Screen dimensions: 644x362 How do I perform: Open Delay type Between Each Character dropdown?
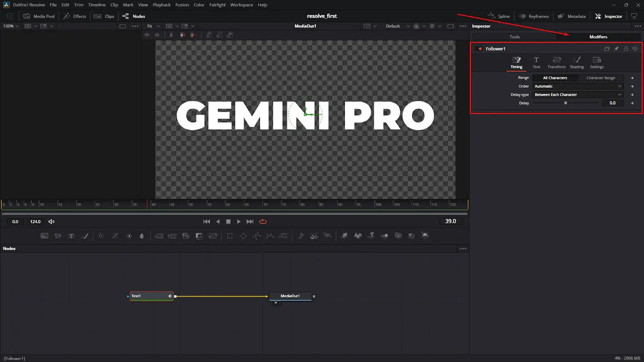point(578,95)
